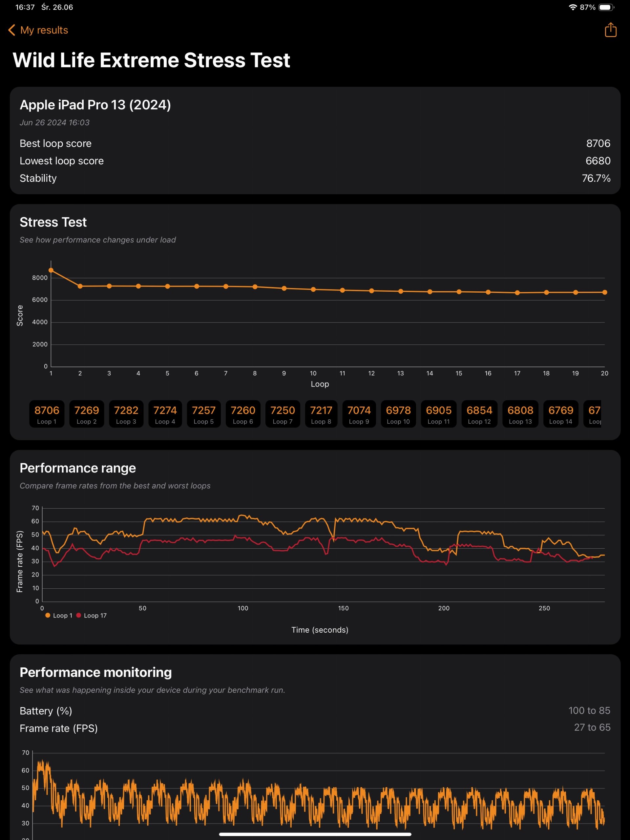Tap the loop 20 data point on score chart
The height and width of the screenshot is (840, 630).
pos(604,292)
